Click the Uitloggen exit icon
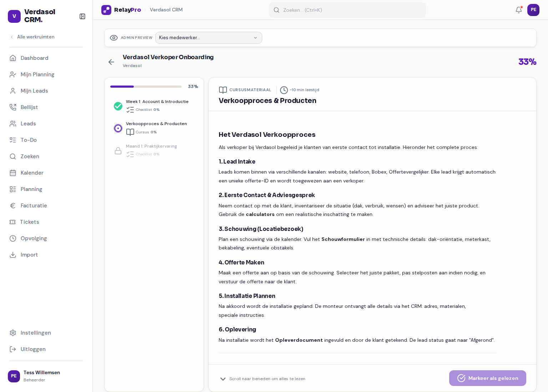Image resolution: width=548 pixels, height=392 pixels. point(13,349)
